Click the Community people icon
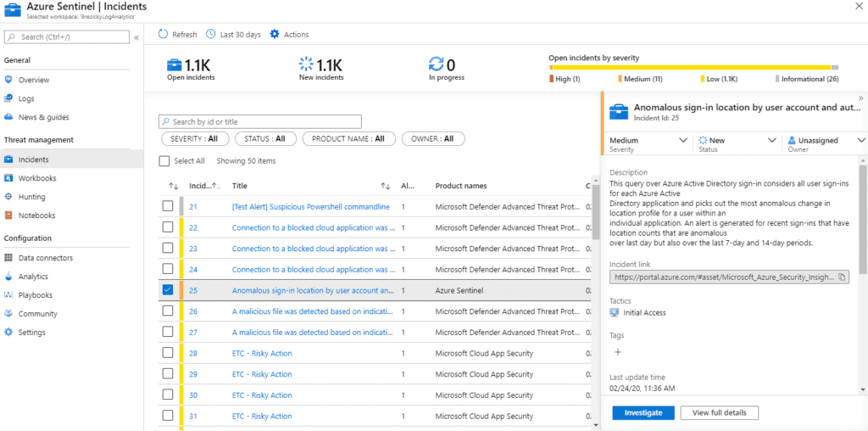This screenshot has width=868, height=431. (x=8, y=314)
